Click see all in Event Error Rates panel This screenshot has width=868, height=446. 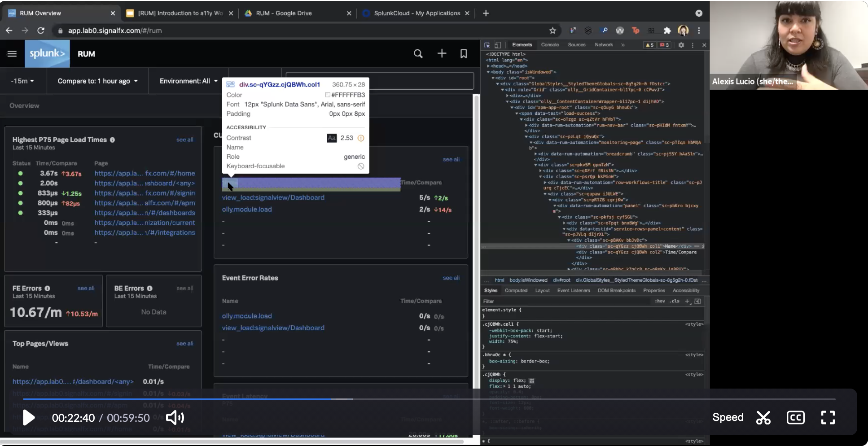pyautogui.click(x=451, y=278)
